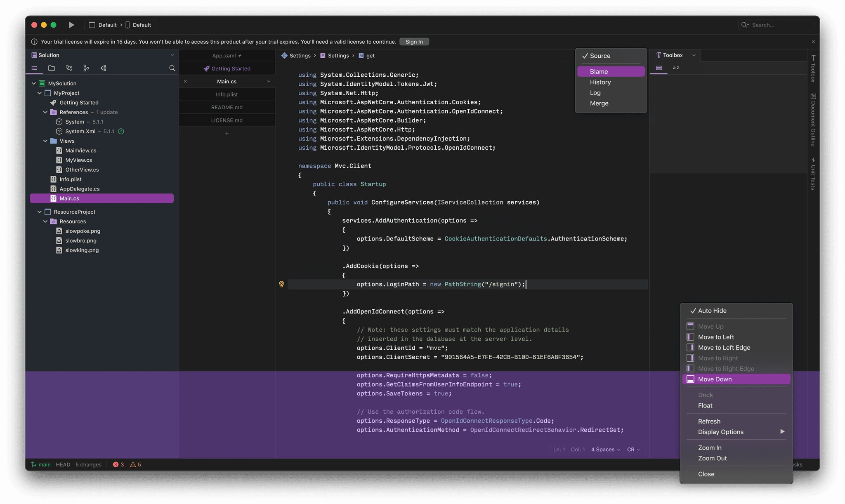Choose Float in the context menu
The image size is (845, 504).
736,405
